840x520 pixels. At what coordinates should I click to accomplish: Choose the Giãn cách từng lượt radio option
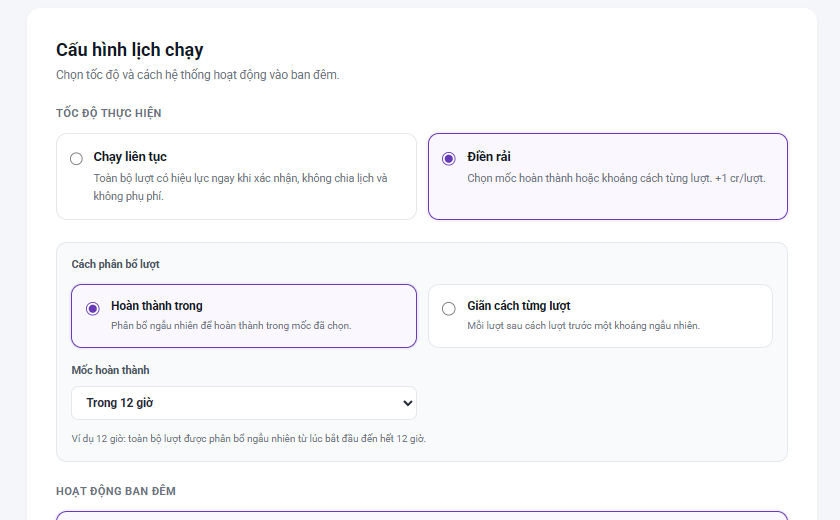(x=448, y=308)
